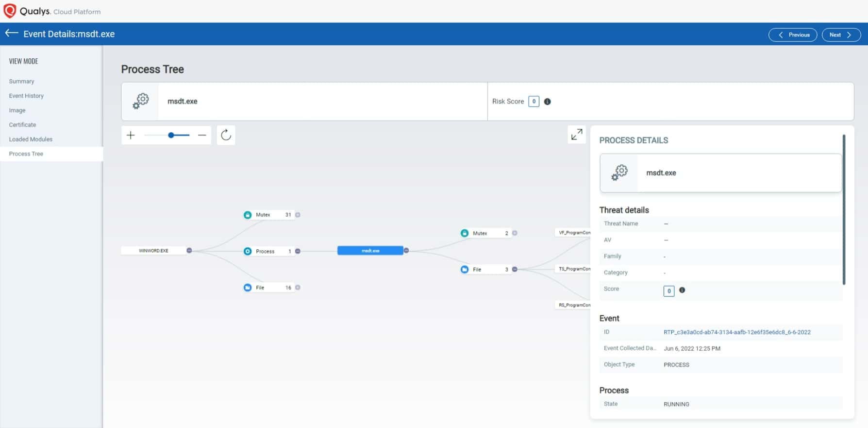Click the File 3 node icon
This screenshot has width=868, height=428.
click(x=465, y=269)
